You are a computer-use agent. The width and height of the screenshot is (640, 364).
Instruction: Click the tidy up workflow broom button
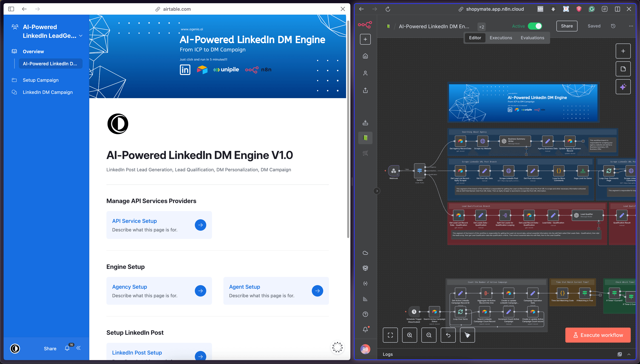tap(467, 335)
